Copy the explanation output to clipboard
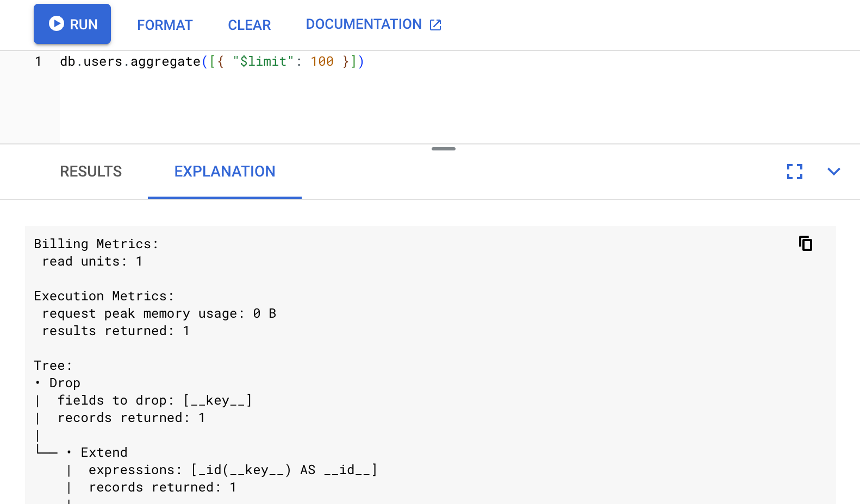This screenshot has width=860, height=504. click(806, 243)
